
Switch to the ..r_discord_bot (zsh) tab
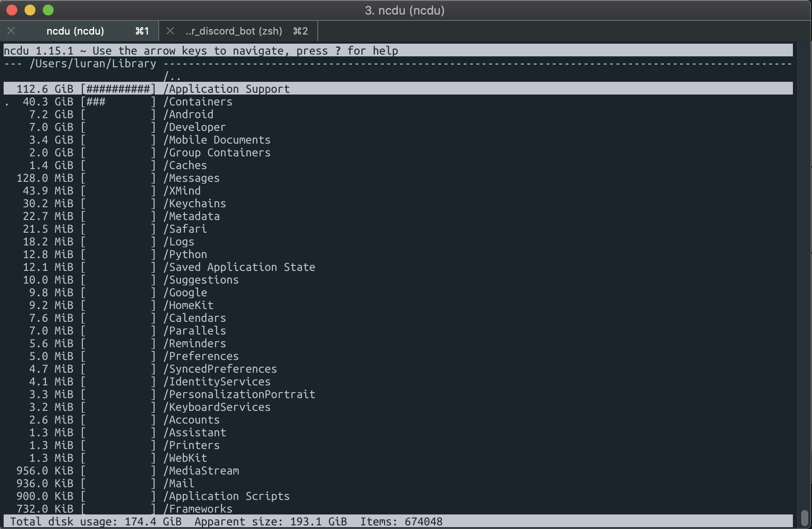coord(238,31)
